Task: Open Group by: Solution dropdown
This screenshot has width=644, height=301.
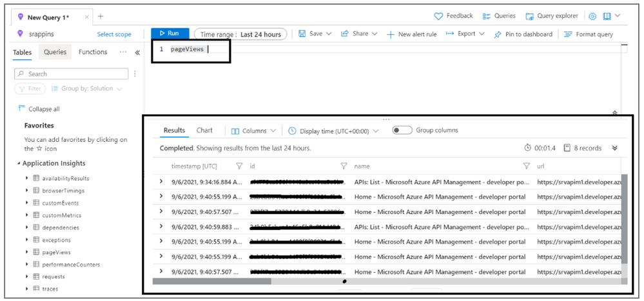Action: tap(87, 89)
